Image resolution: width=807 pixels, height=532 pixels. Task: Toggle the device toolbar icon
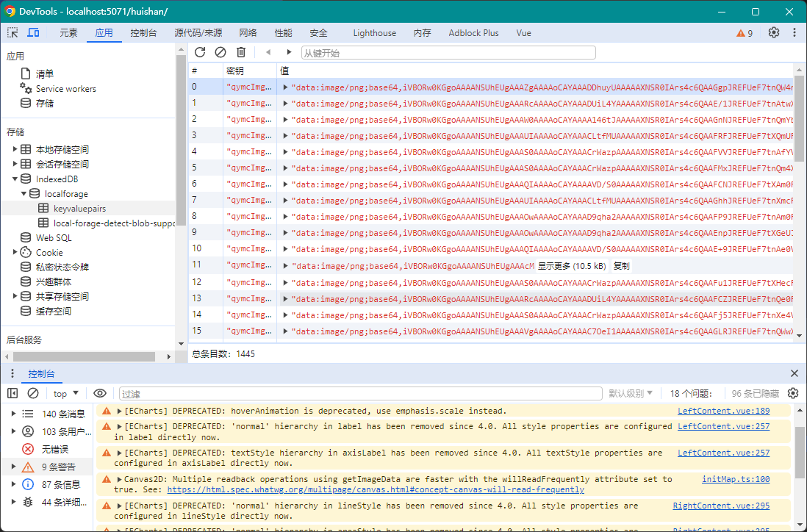tap(33, 33)
